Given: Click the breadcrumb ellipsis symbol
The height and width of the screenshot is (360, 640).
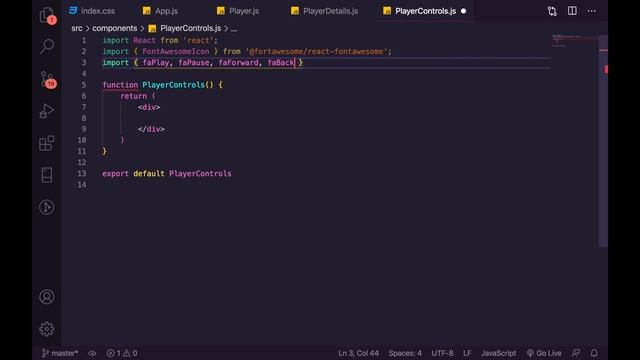Looking at the screenshot, I should (234, 29).
